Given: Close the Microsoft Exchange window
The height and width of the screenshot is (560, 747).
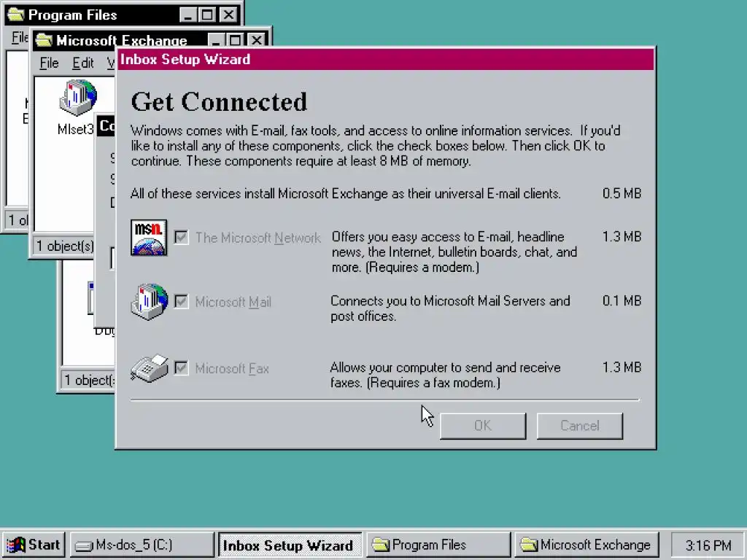Looking at the screenshot, I should 256,40.
